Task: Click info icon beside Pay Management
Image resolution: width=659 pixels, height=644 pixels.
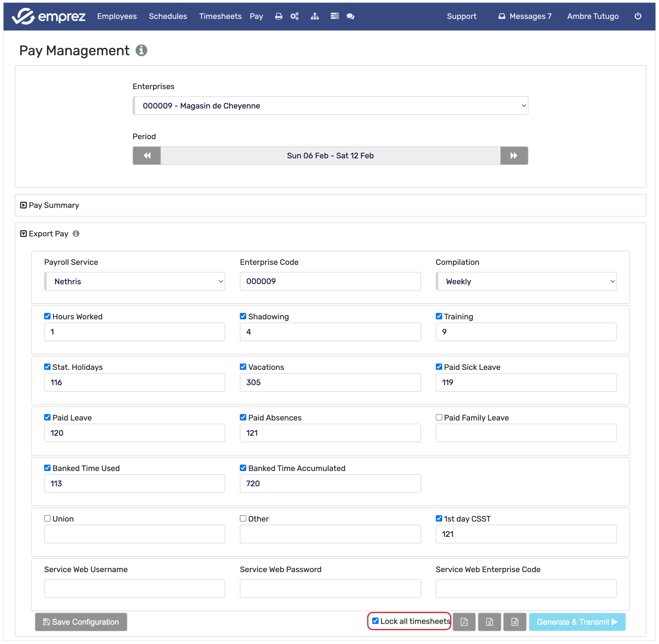Action: [x=141, y=51]
